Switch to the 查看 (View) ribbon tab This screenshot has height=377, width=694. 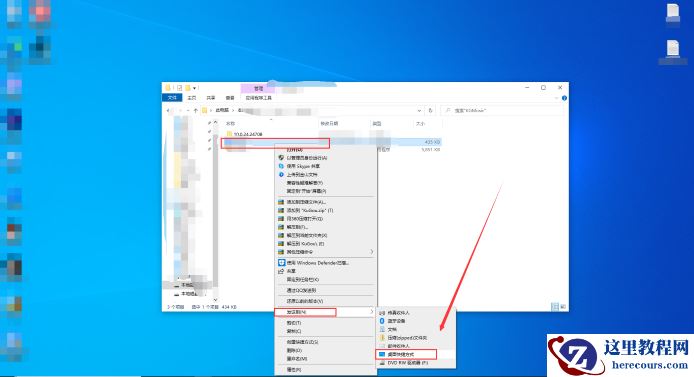230,97
